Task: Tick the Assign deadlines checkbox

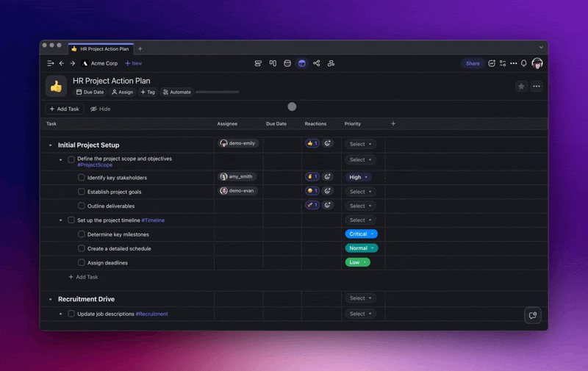Action: tap(82, 262)
